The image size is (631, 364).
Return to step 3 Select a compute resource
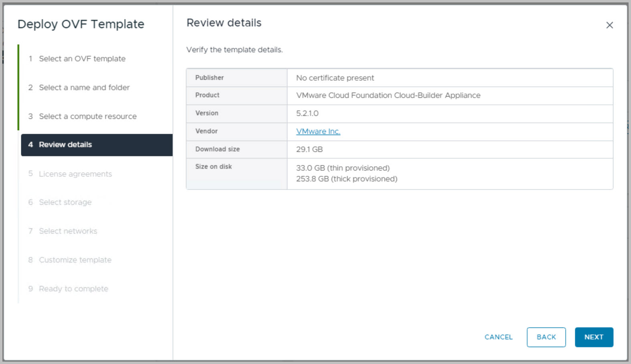[x=87, y=117]
